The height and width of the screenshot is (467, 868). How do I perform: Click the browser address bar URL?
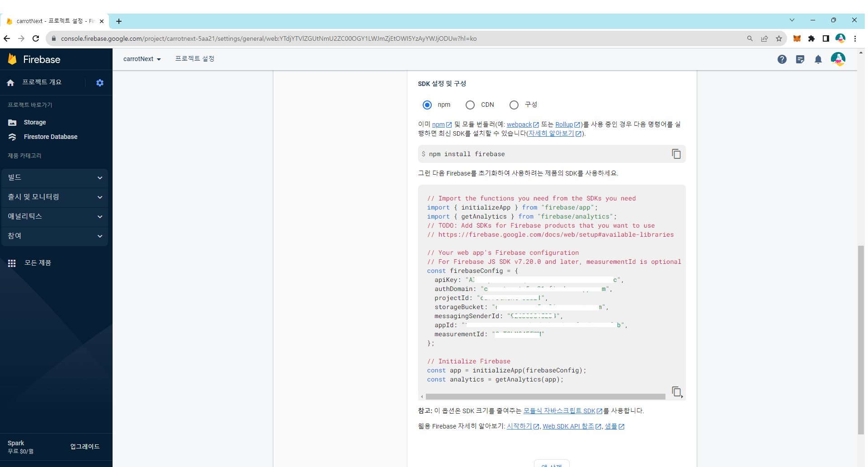point(269,38)
